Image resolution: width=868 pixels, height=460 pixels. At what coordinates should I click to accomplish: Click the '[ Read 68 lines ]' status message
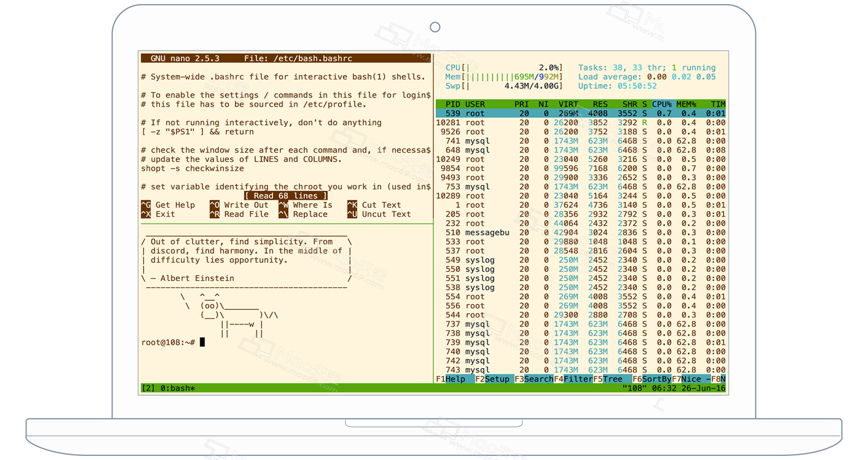click(286, 196)
